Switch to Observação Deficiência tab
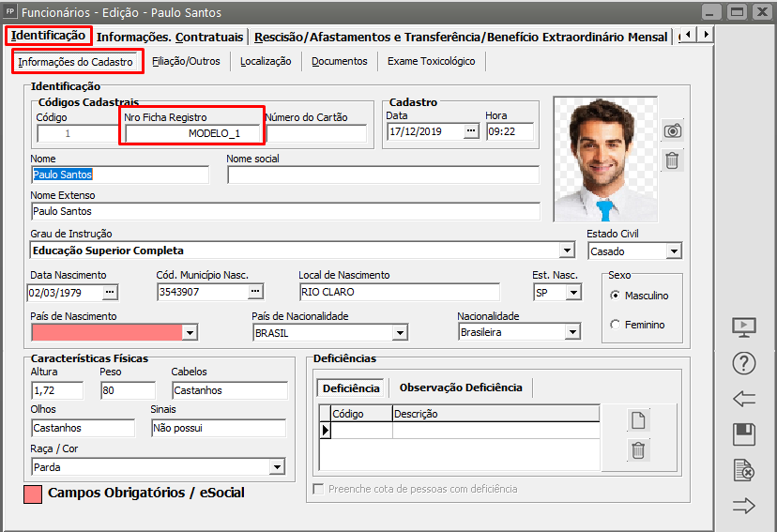This screenshot has width=777, height=532. pyautogui.click(x=461, y=388)
